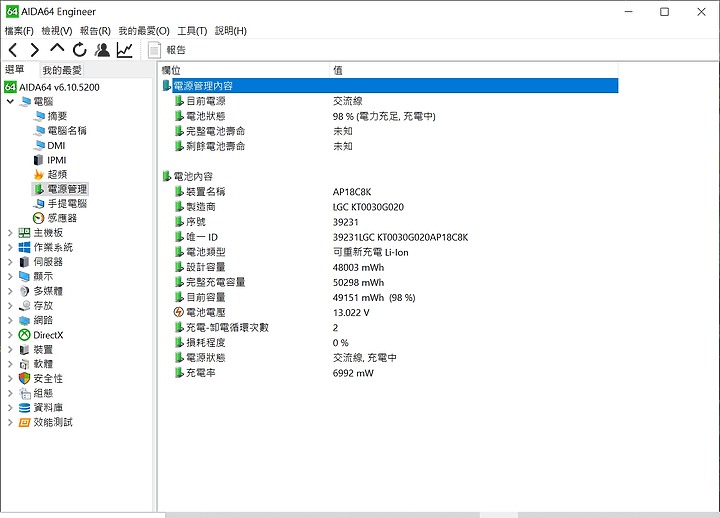Select 手提電腦 in the tree
Screen dimensions: 720x518
click(67, 204)
